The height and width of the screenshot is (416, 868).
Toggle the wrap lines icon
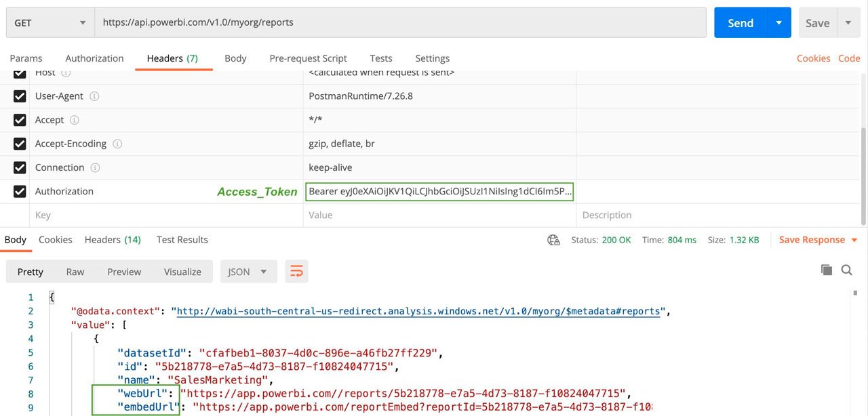tap(296, 272)
